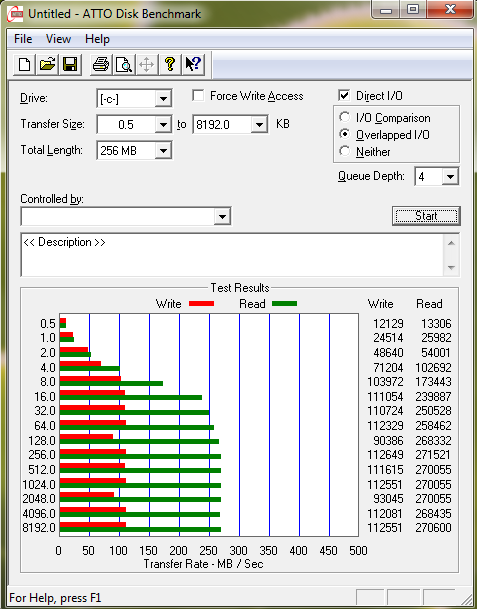This screenshot has height=609, width=477.
Task: Save results with floppy disk icon
Action: [70, 64]
